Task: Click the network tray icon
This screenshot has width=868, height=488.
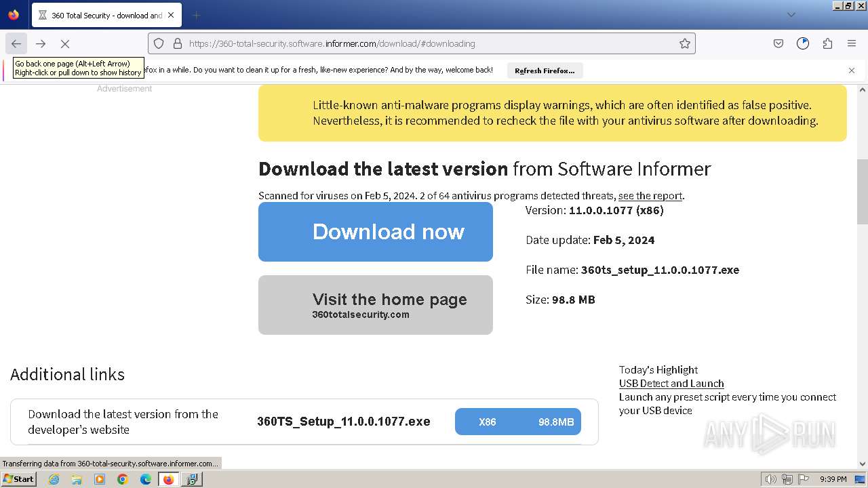Action: (787, 479)
